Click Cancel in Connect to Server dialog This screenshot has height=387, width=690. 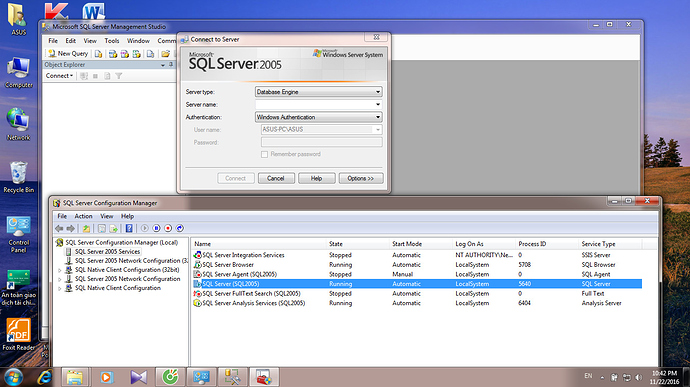tap(275, 178)
